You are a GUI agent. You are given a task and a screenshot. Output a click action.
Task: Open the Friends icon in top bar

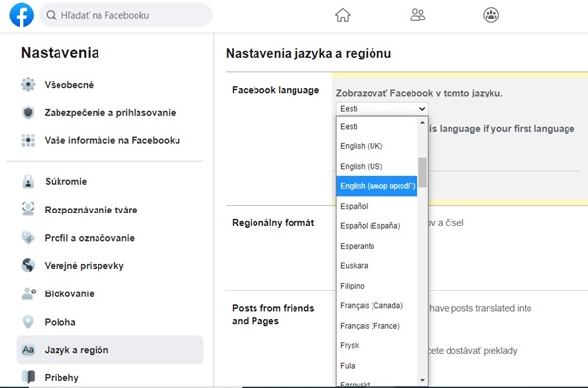tap(417, 16)
